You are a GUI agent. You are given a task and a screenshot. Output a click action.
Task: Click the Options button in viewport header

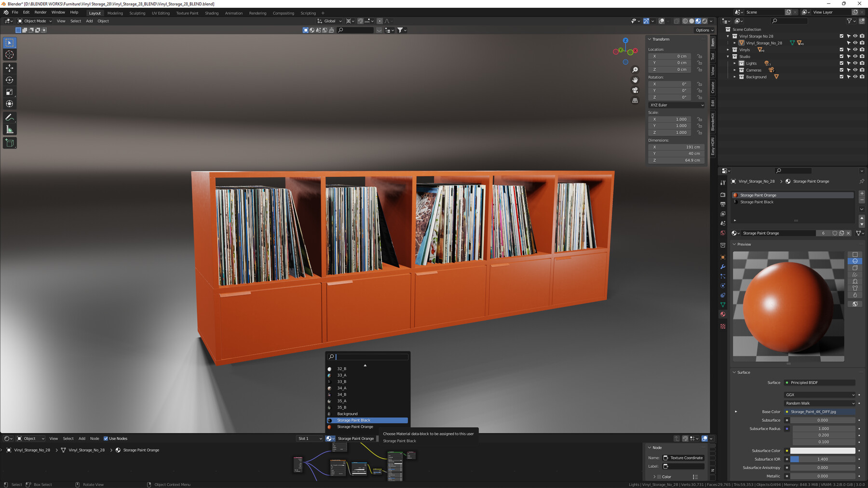tap(705, 30)
